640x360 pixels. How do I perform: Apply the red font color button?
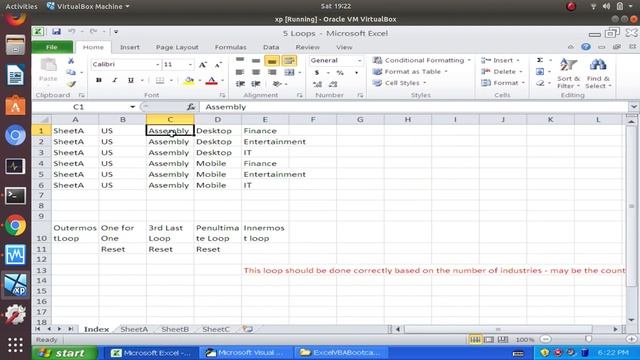coord(211,81)
